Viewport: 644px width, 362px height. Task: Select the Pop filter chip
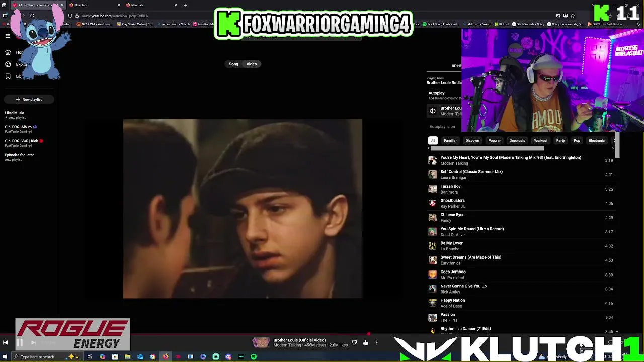point(577,140)
